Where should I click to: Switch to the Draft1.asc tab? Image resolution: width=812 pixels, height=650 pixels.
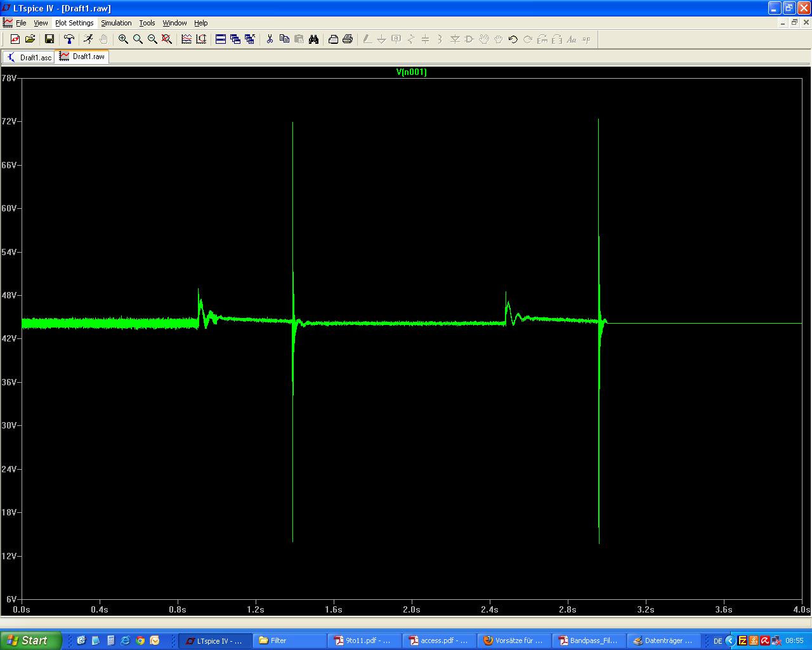click(x=29, y=57)
